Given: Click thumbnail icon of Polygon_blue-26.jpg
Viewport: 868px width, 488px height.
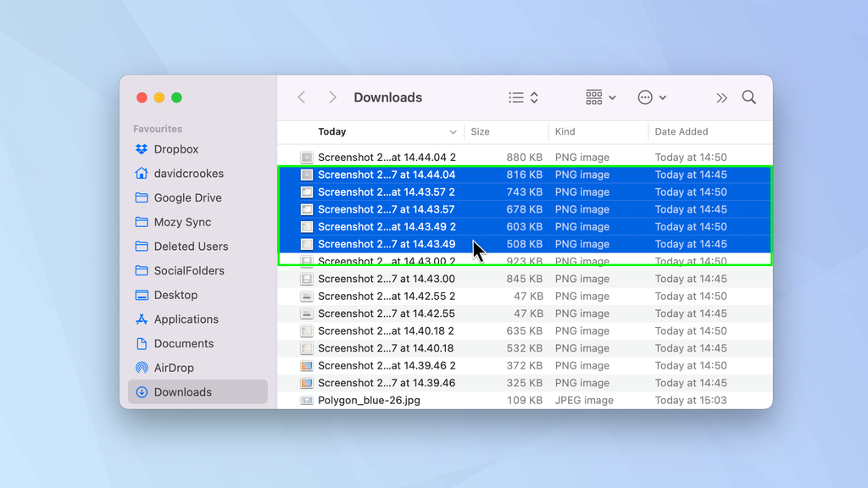Looking at the screenshot, I should [307, 401].
